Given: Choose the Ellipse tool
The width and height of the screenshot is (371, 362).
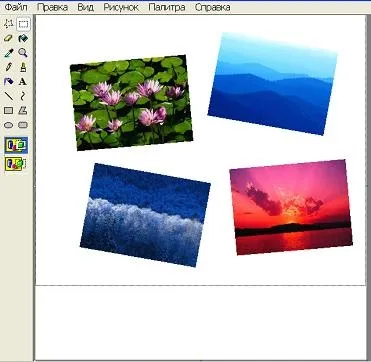Looking at the screenshot, I should point(8,125).
